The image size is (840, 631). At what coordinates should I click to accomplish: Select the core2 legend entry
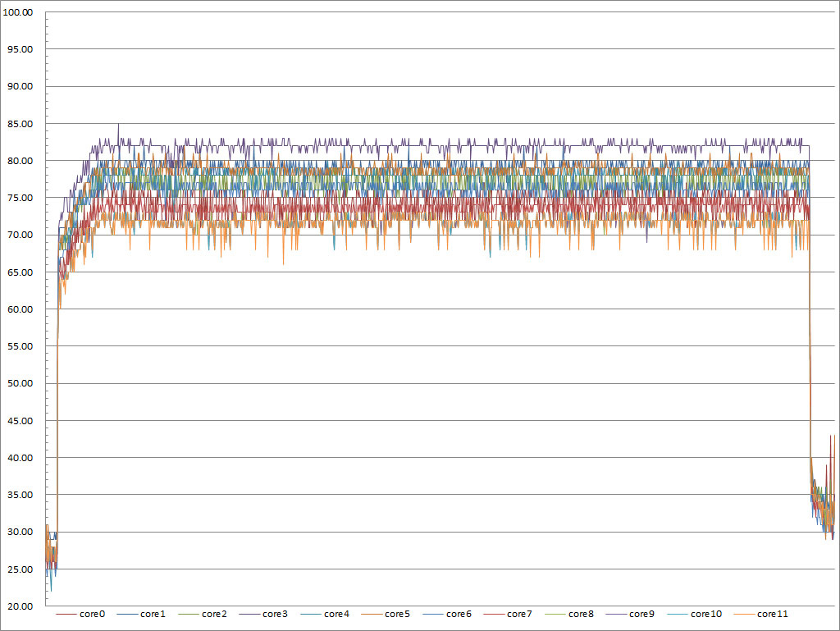(x=203, y=614)
